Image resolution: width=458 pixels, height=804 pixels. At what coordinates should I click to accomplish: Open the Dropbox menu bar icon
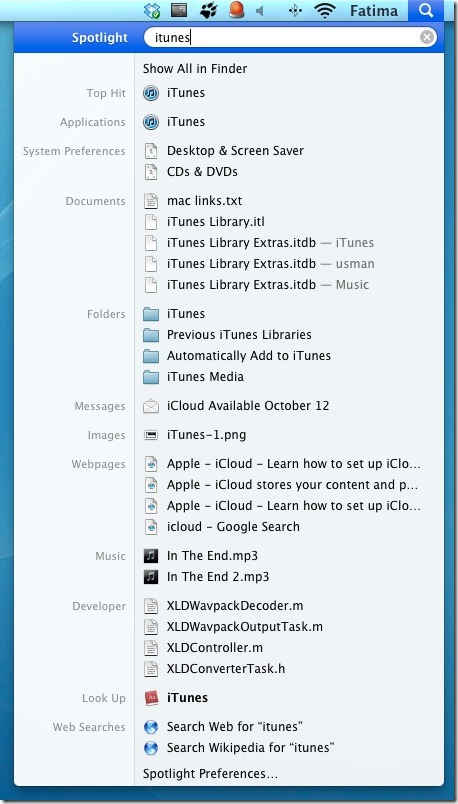pos(152,11)
